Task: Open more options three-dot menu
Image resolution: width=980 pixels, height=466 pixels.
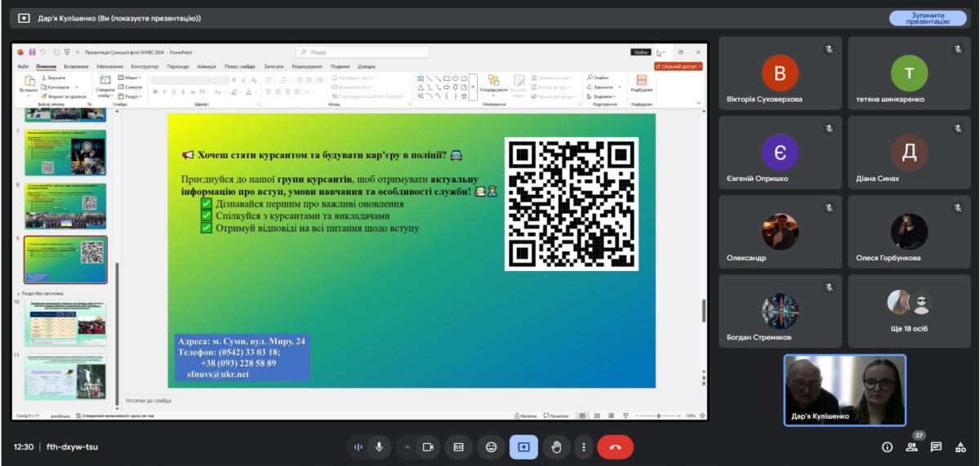Action: click(583, 447)
